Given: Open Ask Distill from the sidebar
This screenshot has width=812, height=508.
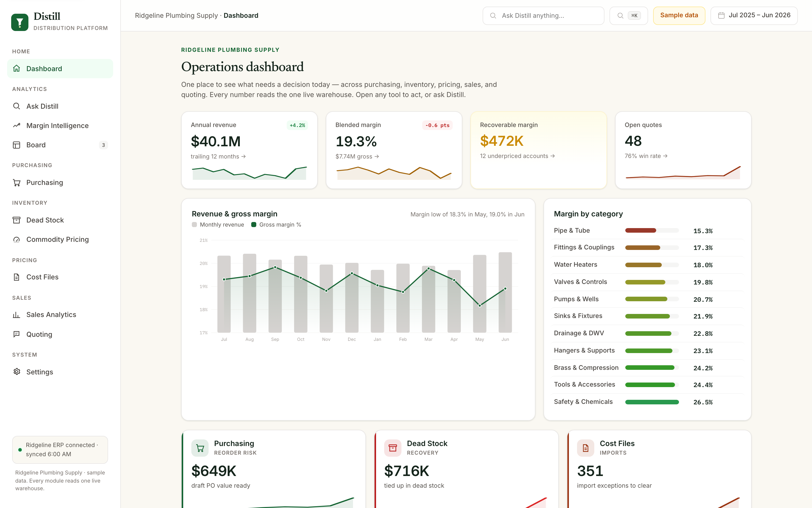Looking at the screenshot, I should coord(60,106).
